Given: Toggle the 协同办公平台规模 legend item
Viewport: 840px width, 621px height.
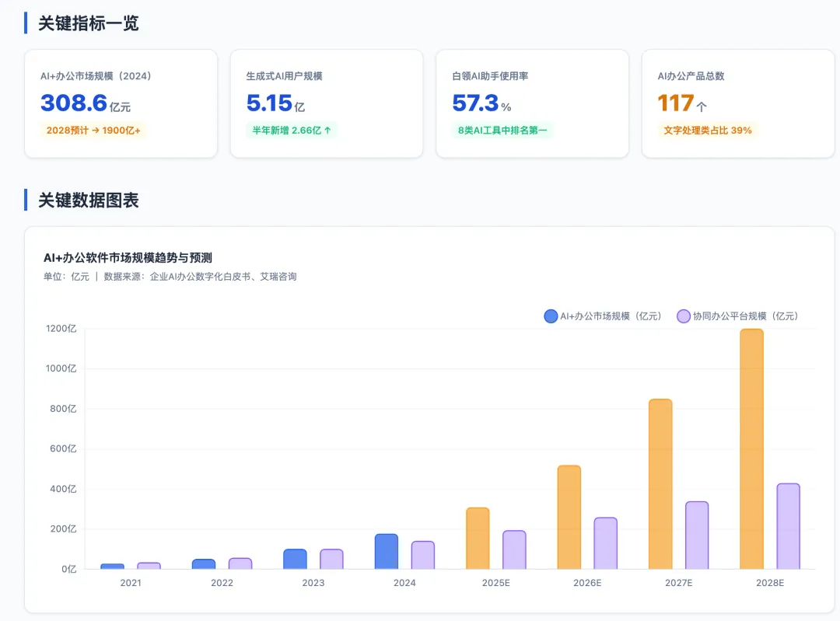Looking at the screenshot, I should [737, 316].
